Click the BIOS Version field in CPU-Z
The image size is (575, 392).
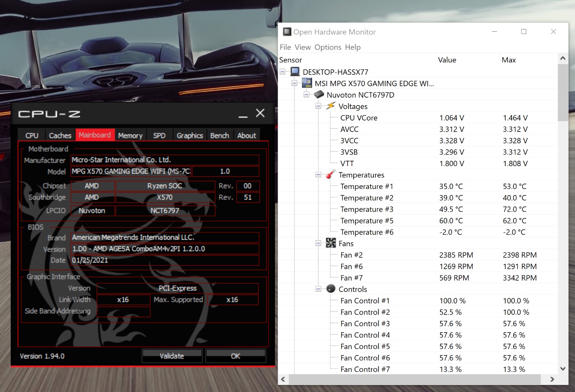click(x=165, y=249)
